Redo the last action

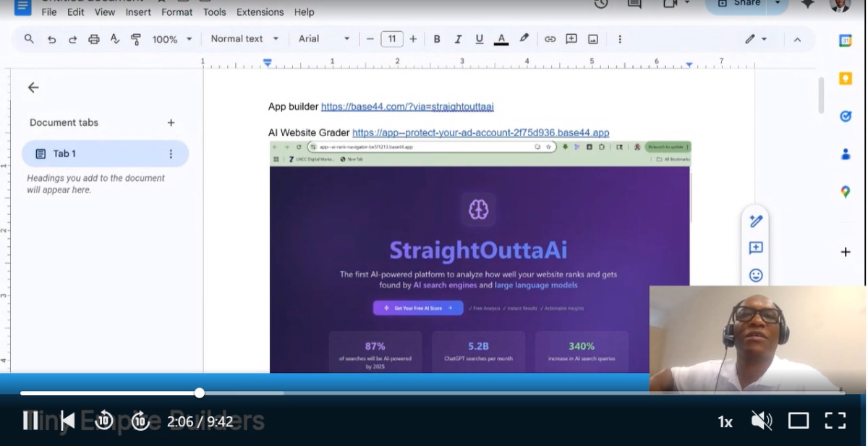(x=72, y=39)
